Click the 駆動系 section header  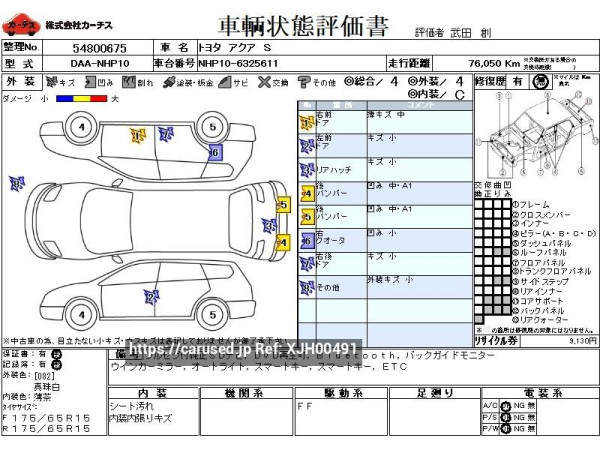(344, 393)
